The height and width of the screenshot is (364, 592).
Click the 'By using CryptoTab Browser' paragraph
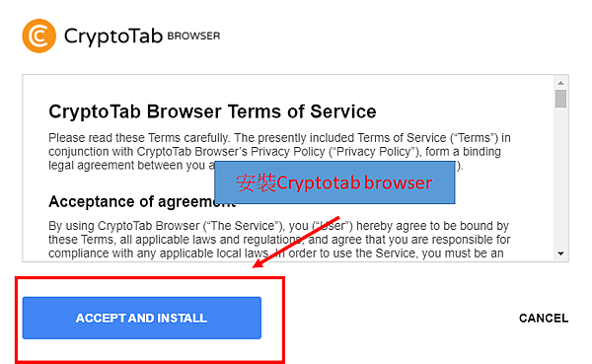pos(279,240)
